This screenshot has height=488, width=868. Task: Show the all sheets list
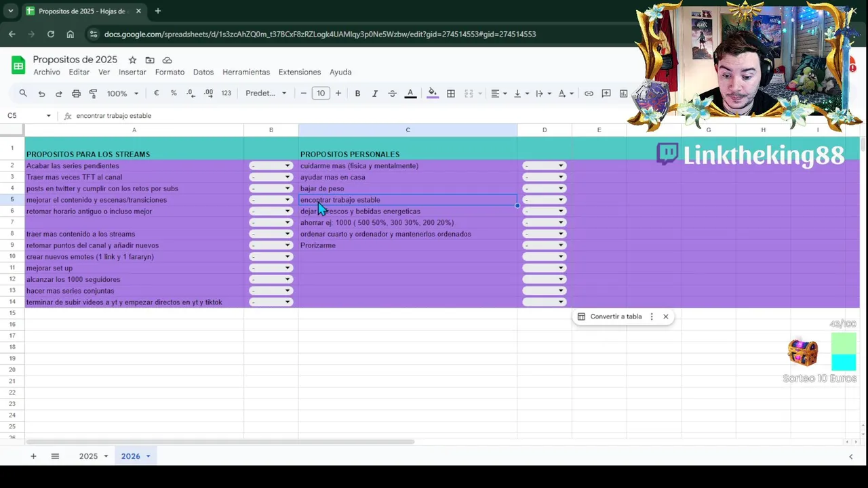[x=55, y=456]
